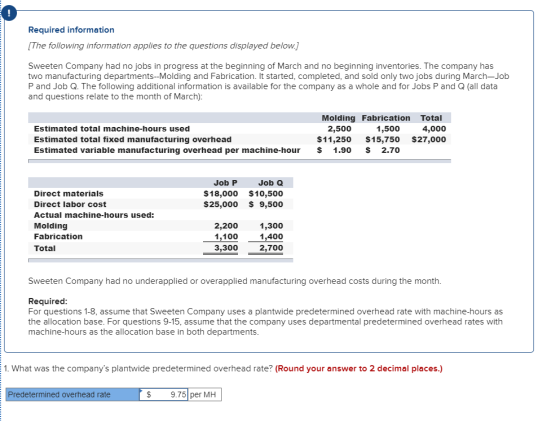Click the red Round your answer instruction text
This screenshot has height=421, width=560.
click(359, 369)
